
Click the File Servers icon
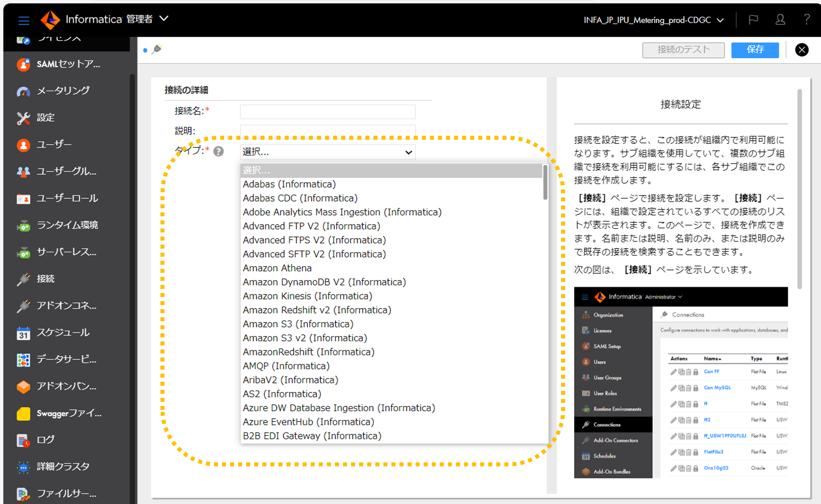pyautogui.click(x=23, y=494)
